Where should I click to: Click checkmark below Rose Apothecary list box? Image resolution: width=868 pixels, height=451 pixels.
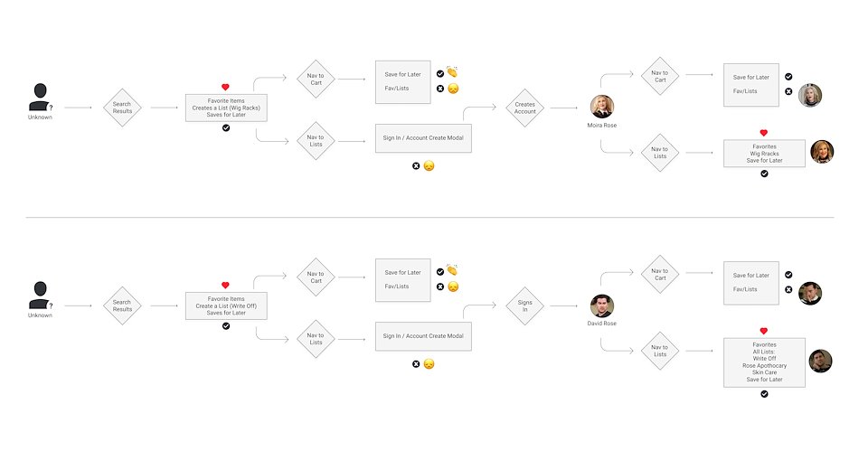point(764,394)
